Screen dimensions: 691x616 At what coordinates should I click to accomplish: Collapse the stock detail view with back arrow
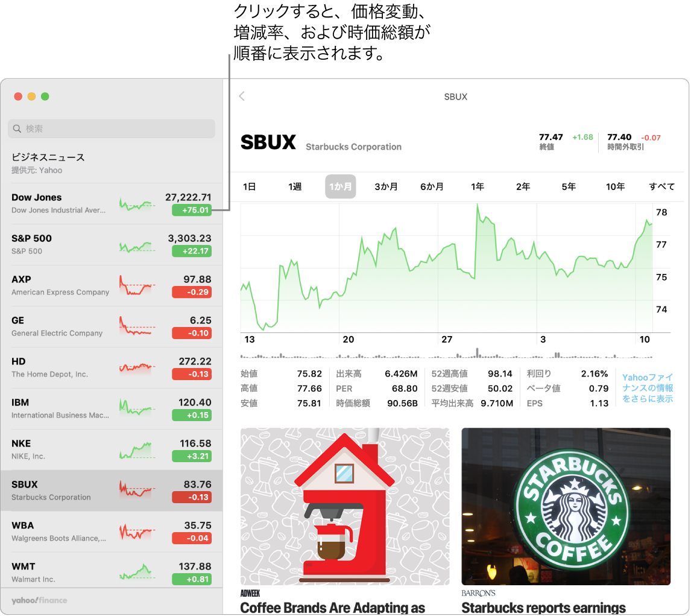[241, 96]
